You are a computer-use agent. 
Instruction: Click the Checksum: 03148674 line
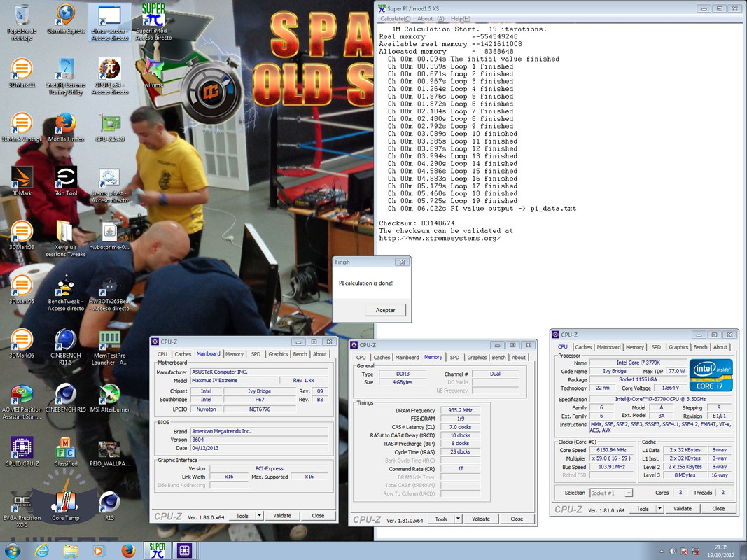417,223
